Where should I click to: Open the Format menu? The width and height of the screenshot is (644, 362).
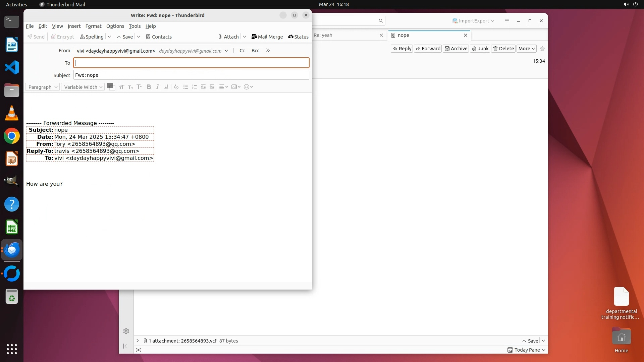[x=93, y=26]
